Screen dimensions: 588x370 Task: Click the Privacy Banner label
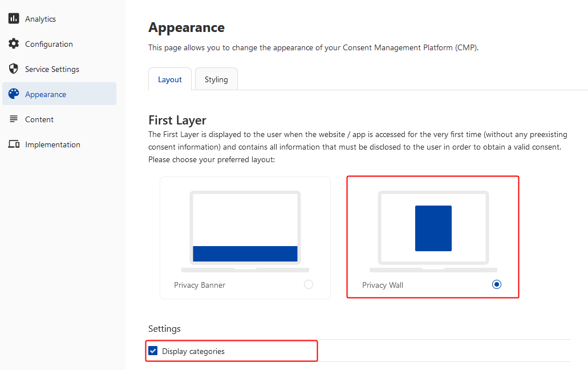[200, 285]
